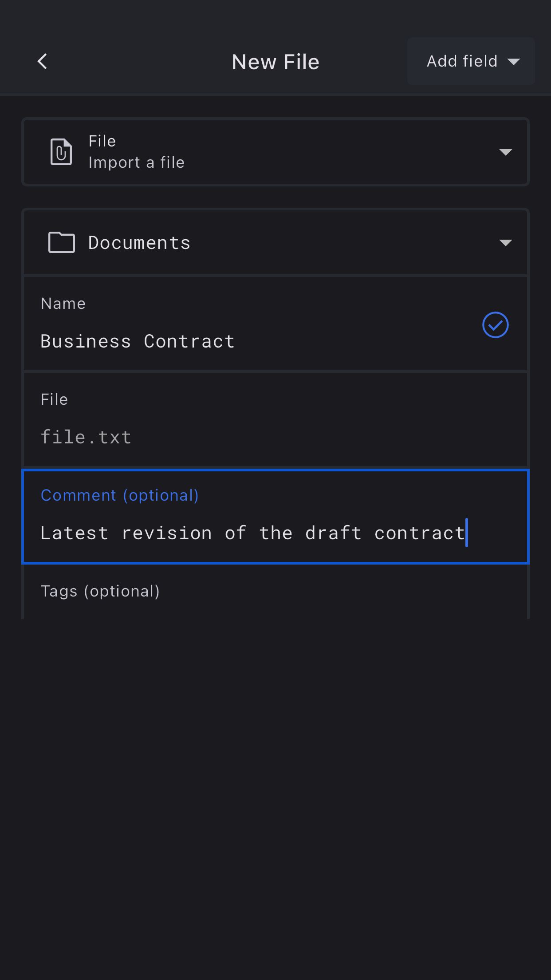The width and height of the screenshot is (551, 980).
Task: Click the Add field caret arrow
Action: pos(513,62)
